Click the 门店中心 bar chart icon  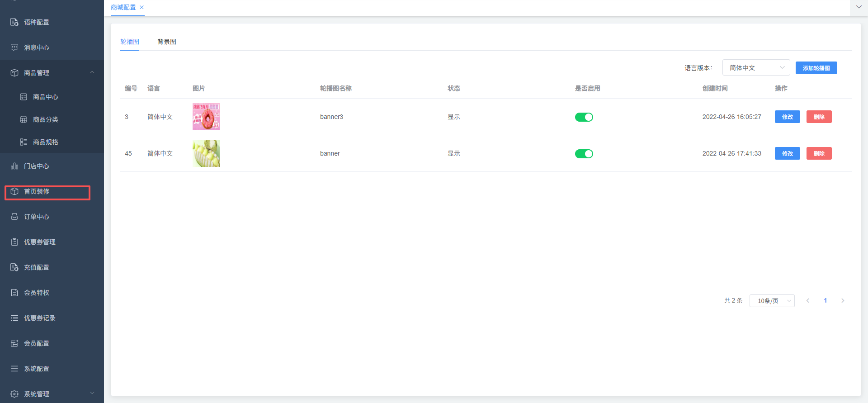14,166
